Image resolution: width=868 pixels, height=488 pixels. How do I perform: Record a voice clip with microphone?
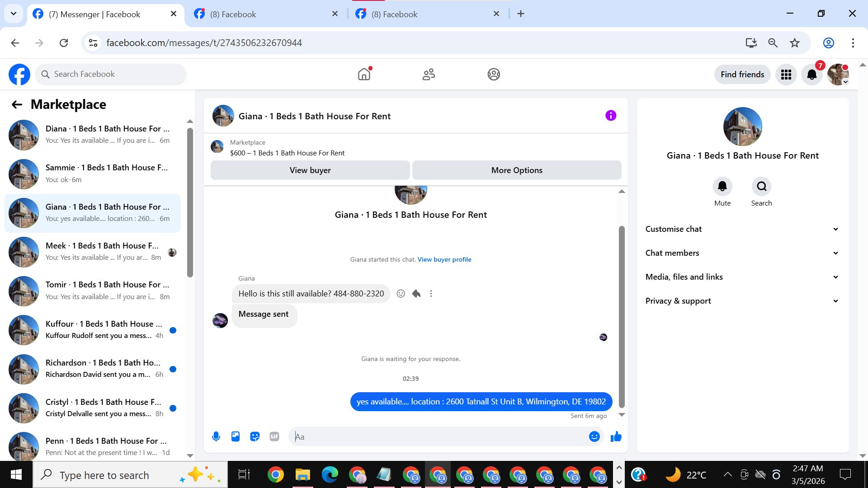[216, 436]
